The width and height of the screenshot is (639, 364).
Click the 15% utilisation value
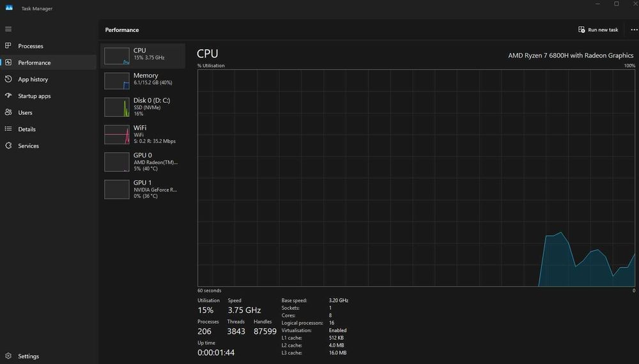pos(205,310)
